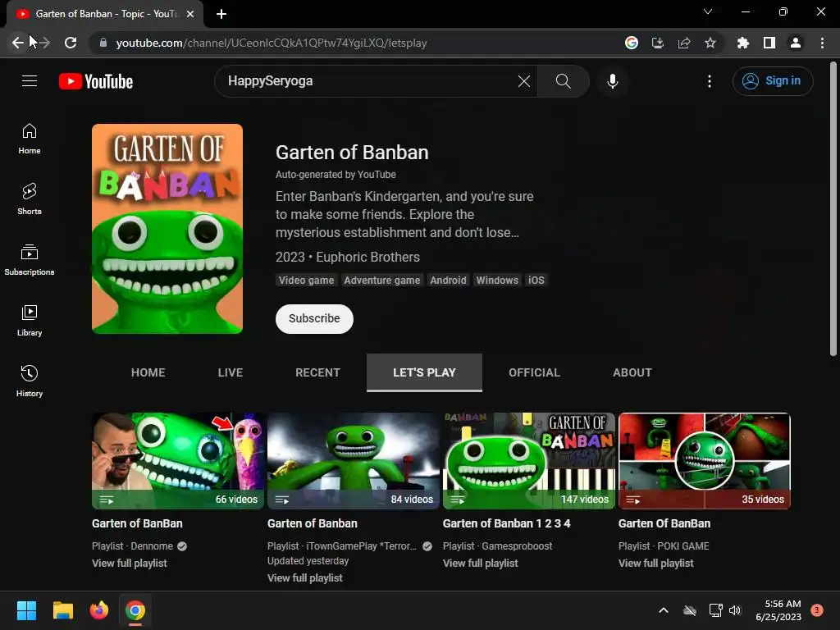Open the 84 videos playlist thumbnail
Screen dimensions: 840x630
click(354, 461)
